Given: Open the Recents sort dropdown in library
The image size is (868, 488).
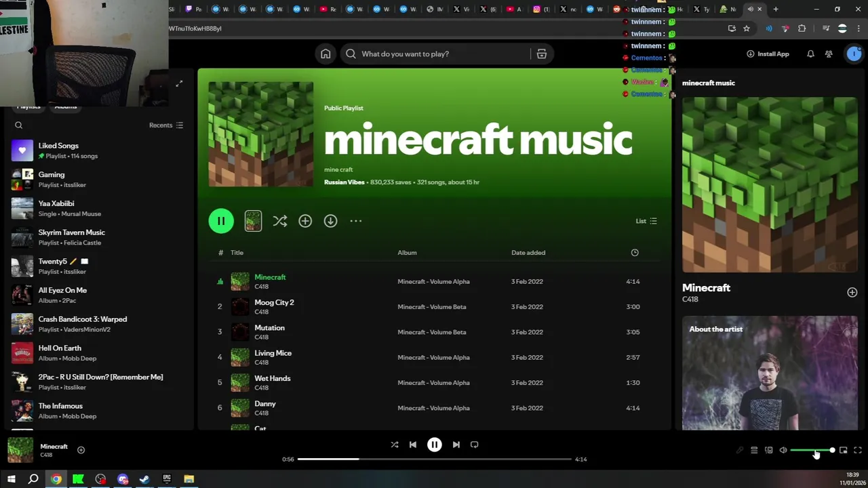Looking at the screenshot, I should point(166,125).
